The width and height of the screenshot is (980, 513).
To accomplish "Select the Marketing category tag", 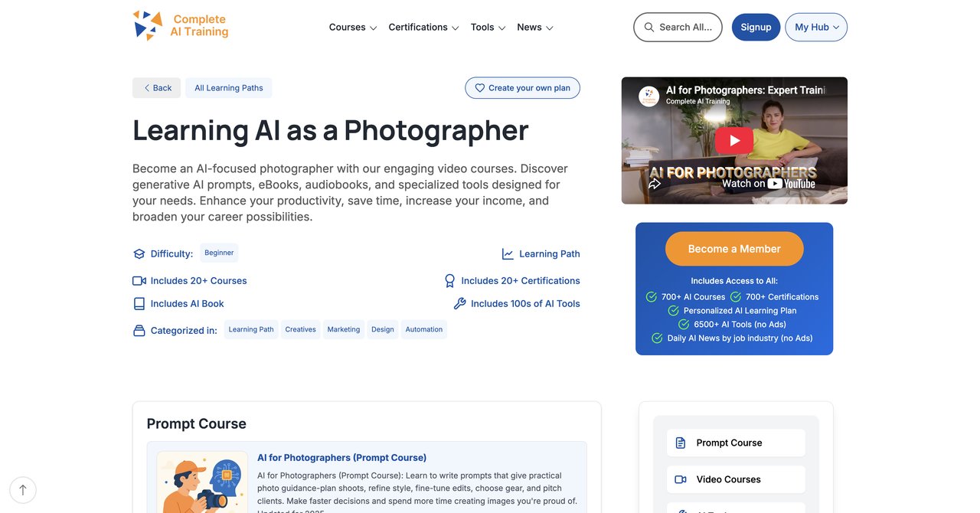I will tap(343, 329).
